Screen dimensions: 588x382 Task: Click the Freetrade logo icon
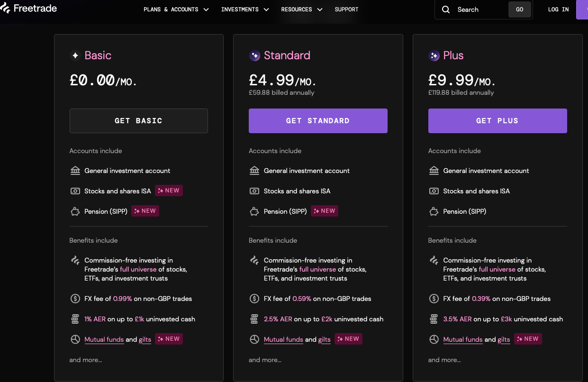pyautogui.click(x=5, y=8)
